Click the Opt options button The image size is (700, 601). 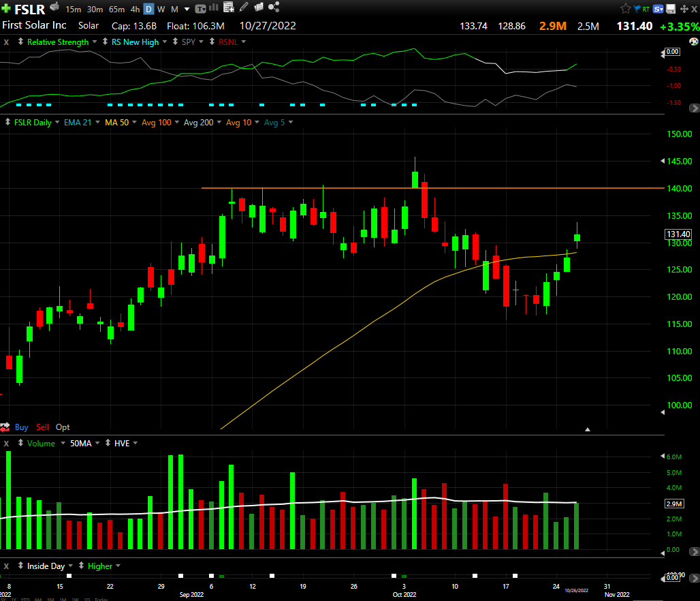pyautogui.click(x=63, y=427)
